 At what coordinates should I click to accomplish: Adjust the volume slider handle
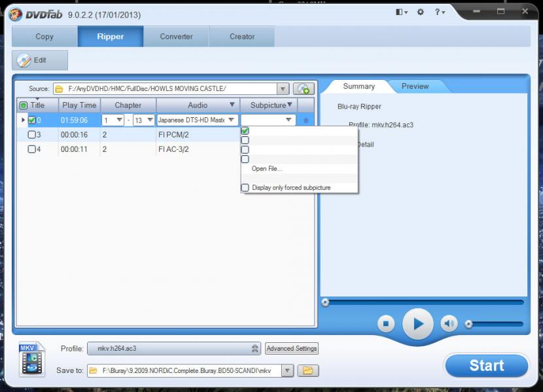(x=468, y=324)
